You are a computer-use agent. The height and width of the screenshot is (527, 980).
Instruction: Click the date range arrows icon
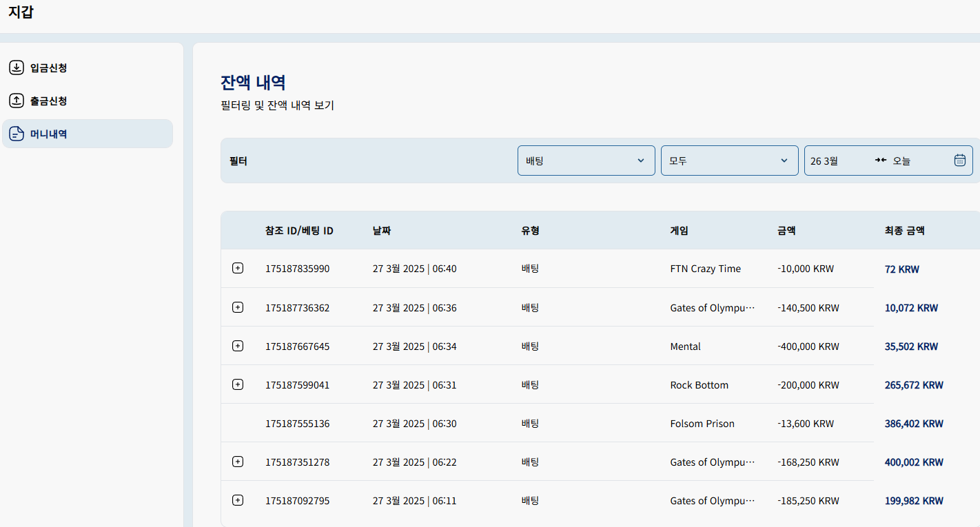pos(880,161)
